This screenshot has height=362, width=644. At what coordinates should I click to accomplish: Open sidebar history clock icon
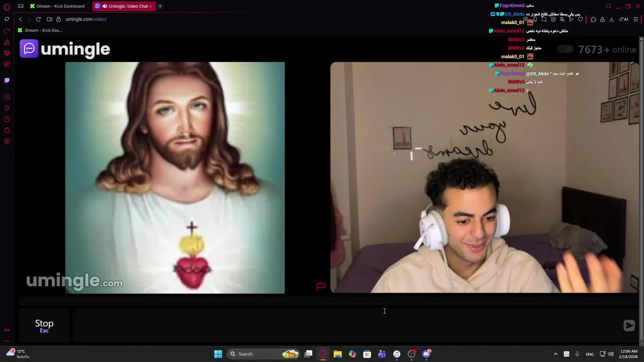click(x=7, y=119)
